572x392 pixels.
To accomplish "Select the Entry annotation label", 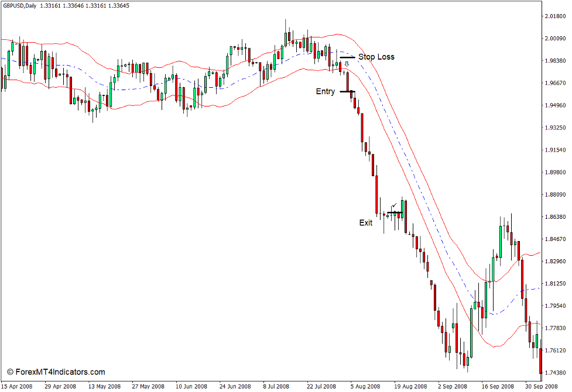I will pos(326,92).
